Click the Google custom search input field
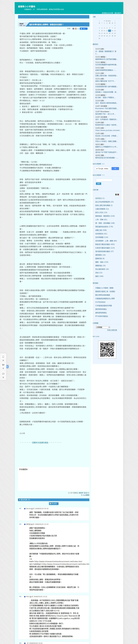 [103, 169]
